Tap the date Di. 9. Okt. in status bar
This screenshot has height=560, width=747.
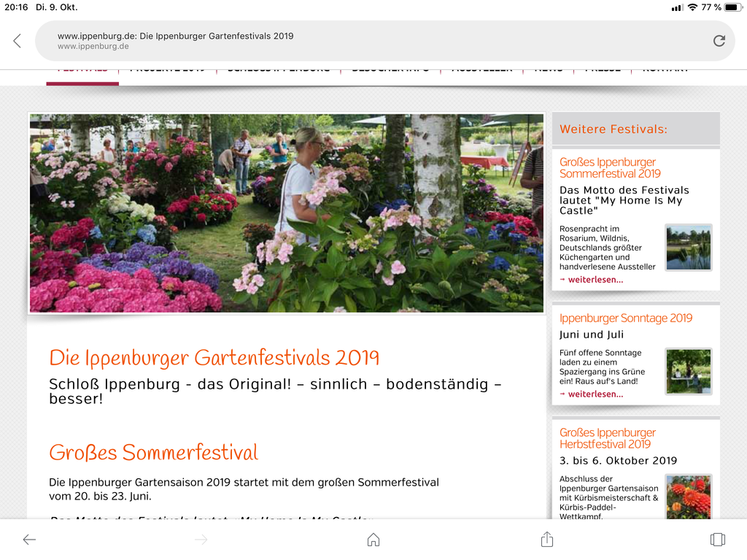coord(57,7)
